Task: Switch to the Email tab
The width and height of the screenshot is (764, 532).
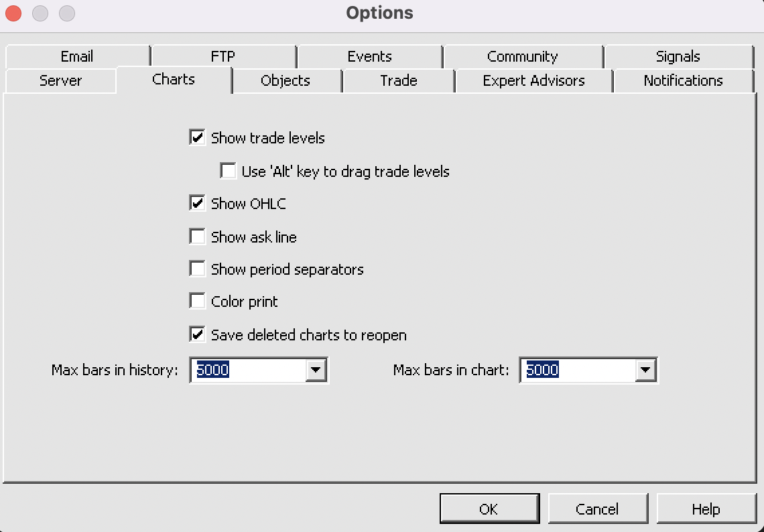Action: point(76,57)
